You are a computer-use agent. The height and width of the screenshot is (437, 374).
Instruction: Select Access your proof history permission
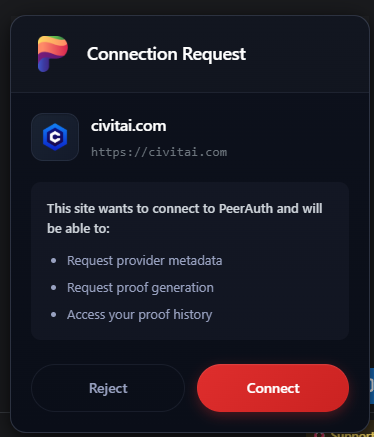click(x=140, y=315)
